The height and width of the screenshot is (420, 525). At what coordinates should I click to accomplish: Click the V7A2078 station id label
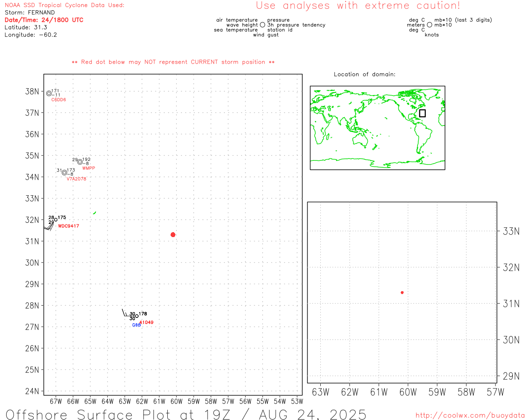click(x=77, y=179)
